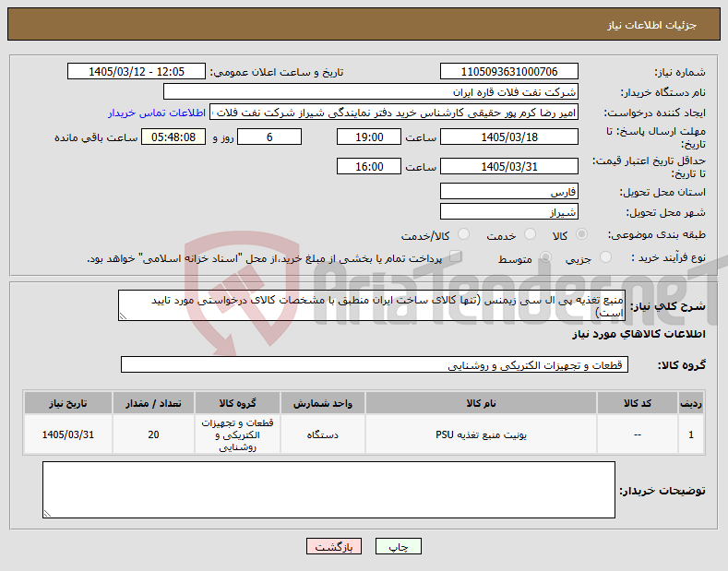Screen dimensions: 728x571
Task: Click the resize handle of description textarea
Action: tap(123, 316)
